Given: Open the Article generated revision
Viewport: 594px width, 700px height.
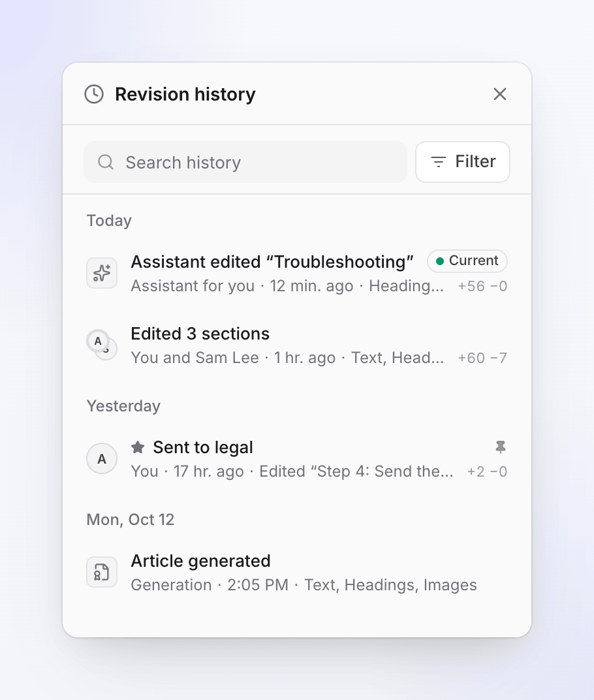Looking at the screenshot, I should coord(297,572).
